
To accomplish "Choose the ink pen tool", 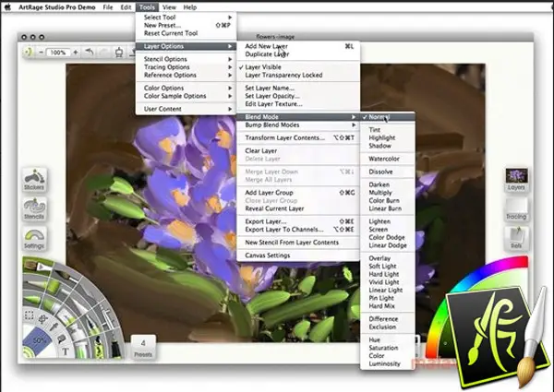I will (x=93, y=326).
